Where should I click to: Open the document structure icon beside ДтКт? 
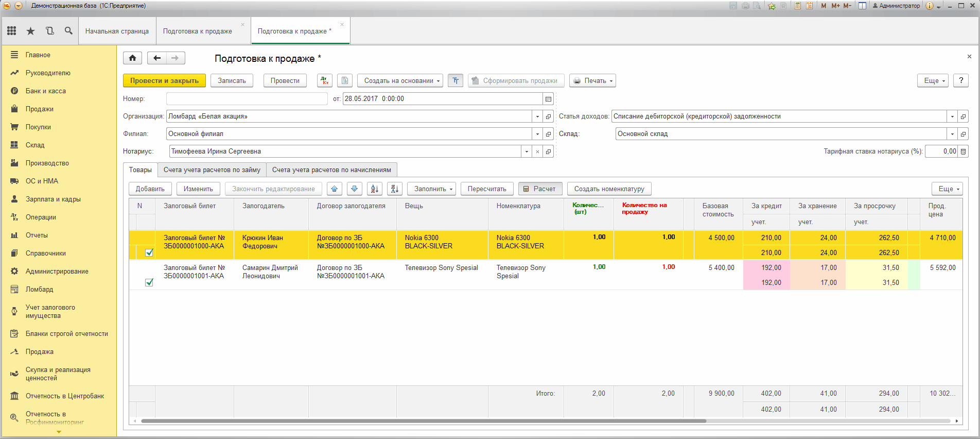point(345,81)
